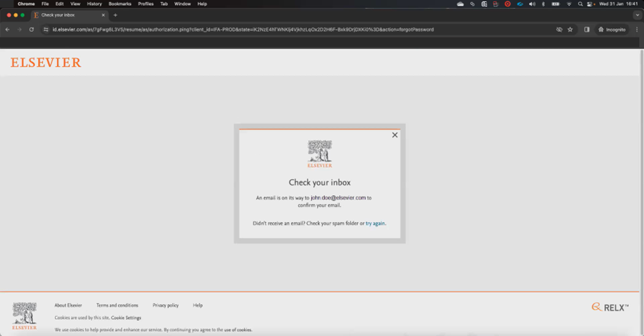Open the Edit menu
The width and height of the screenshot is (644, 336).
point(60,3)
